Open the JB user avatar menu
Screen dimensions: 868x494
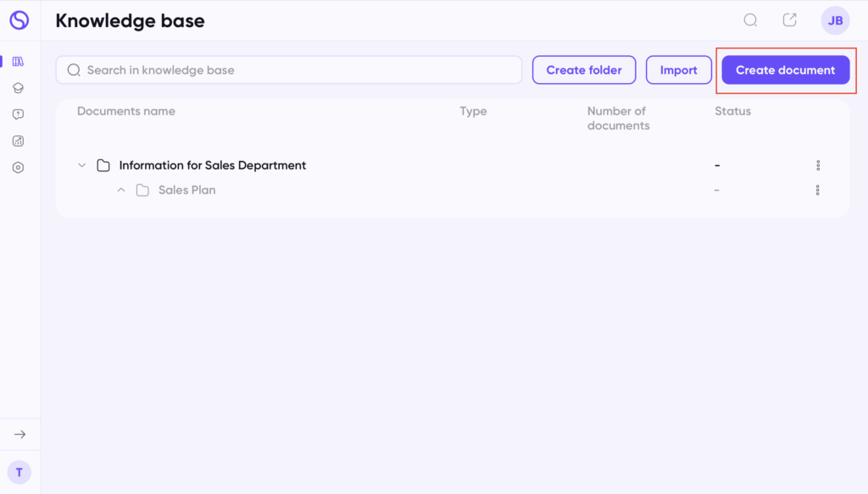pos(835,20)
